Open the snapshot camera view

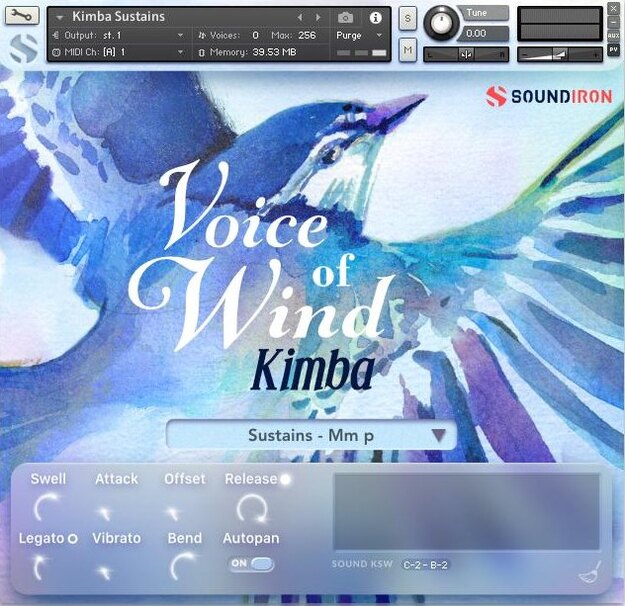point(345,18)
